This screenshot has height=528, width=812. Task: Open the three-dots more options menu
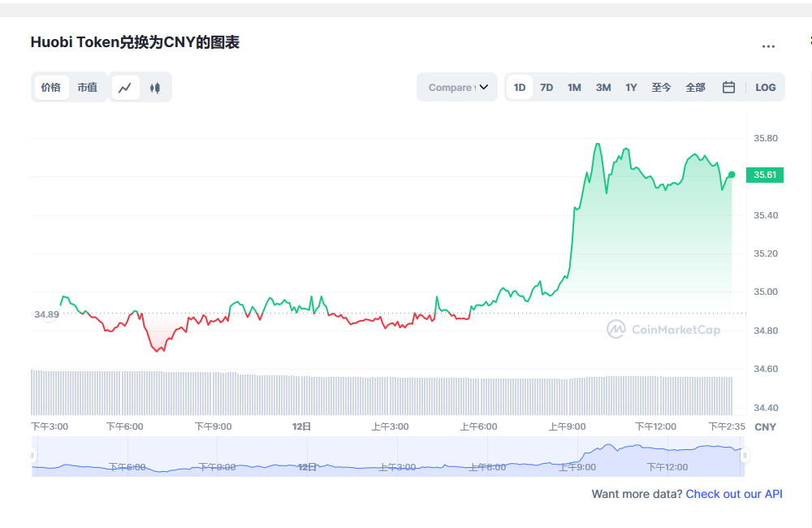click(768, 46)
